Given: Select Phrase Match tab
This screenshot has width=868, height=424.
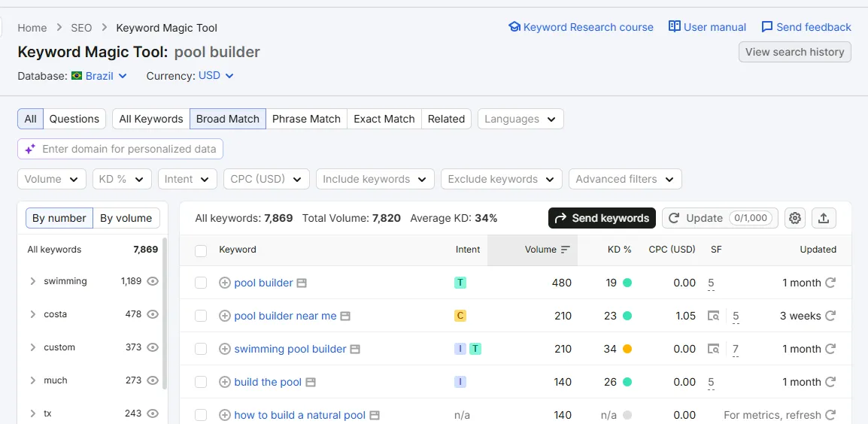Looking at the screenshot, I should 307,119.
